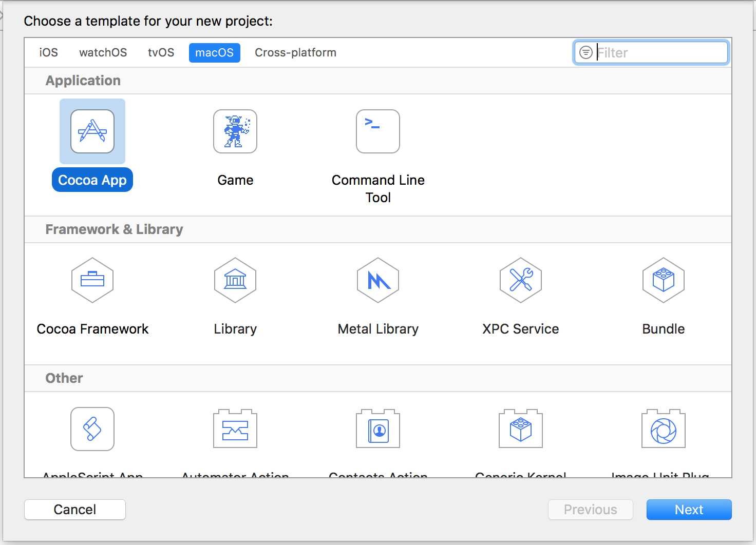
Task: Choose the Game template icon
Action: click(x=235, y=131)
